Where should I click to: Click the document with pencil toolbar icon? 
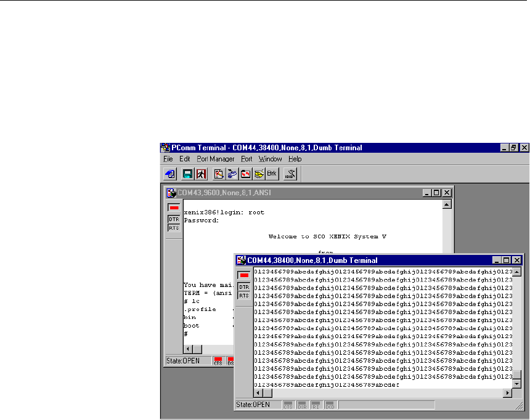coord(219,174)
